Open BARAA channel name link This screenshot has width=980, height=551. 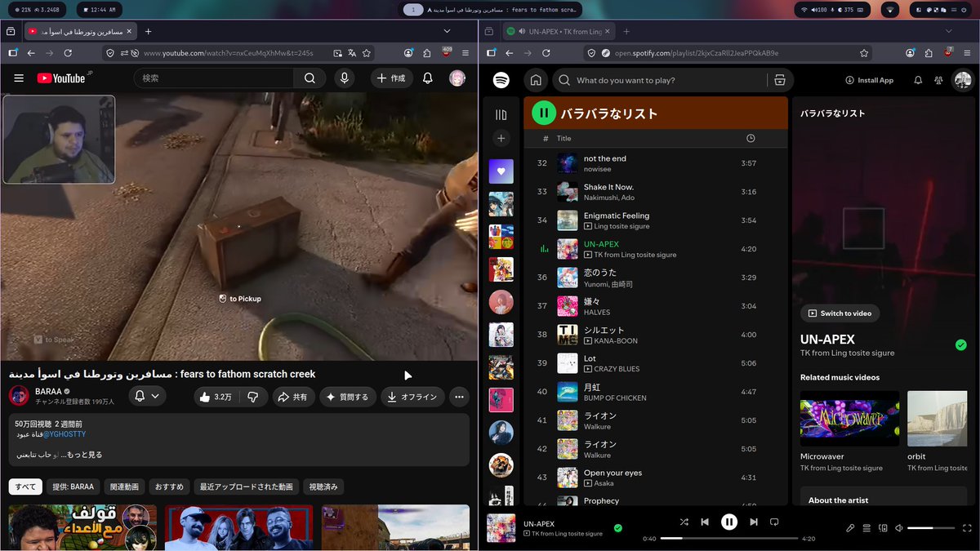coord(49,391)
